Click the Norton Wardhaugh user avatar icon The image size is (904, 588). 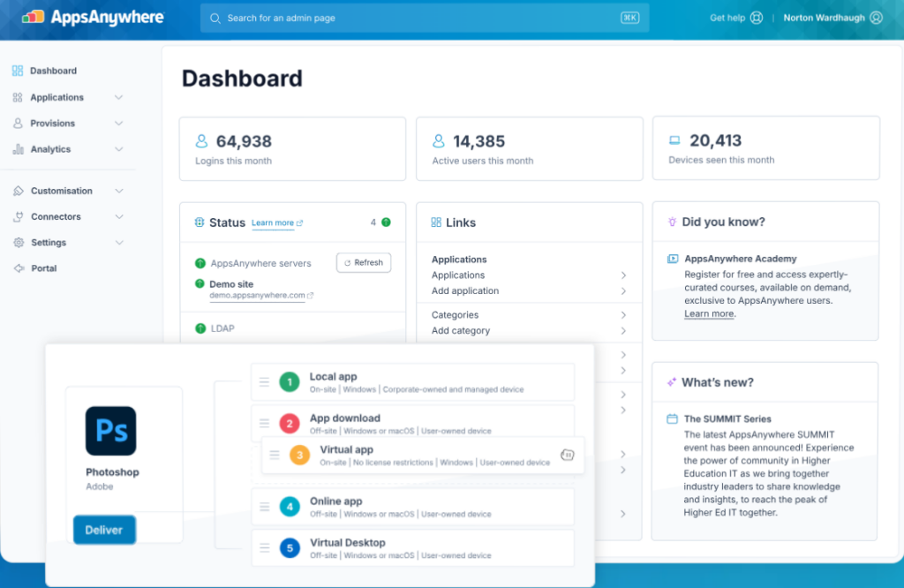876,18
